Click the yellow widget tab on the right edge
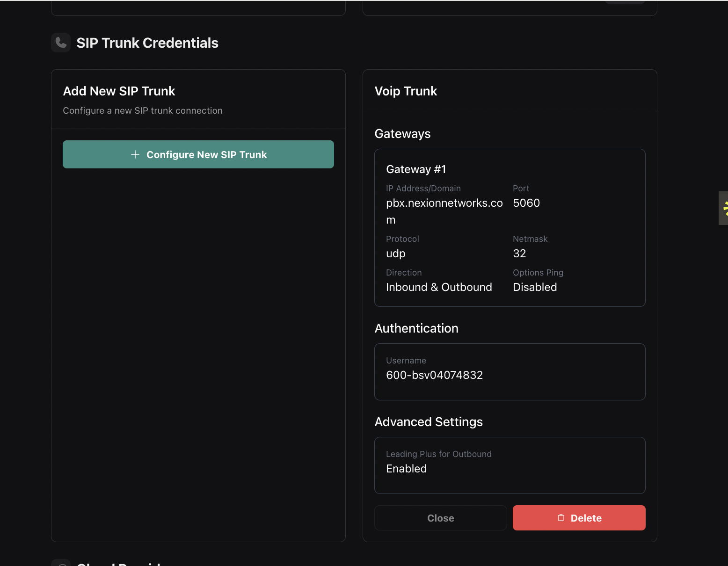 click(724, 208)
